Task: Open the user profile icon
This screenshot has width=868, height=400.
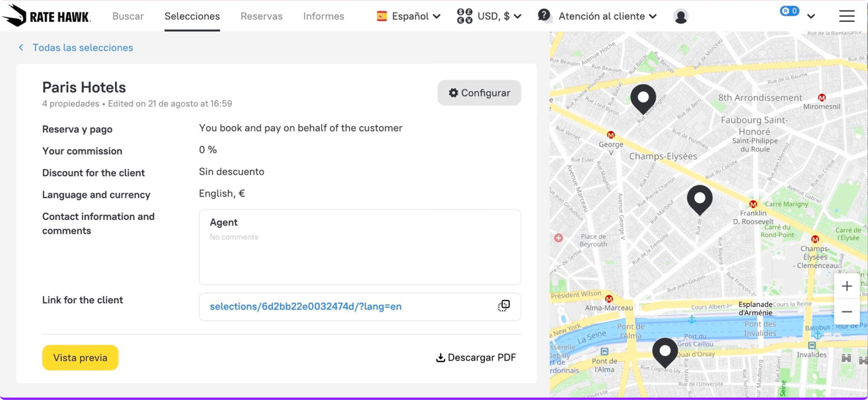Action: (680, 16)
